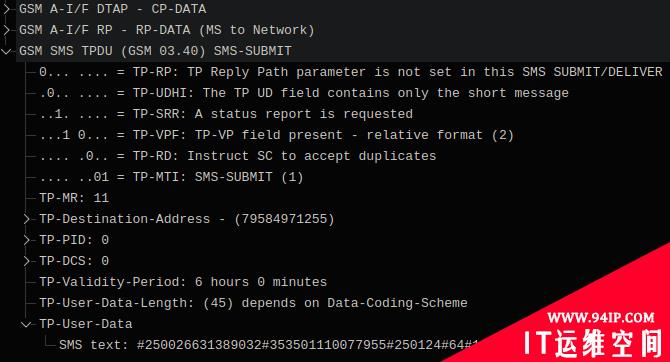
Task: Expand the TP-DCS chevron
Action: [26, 261]
